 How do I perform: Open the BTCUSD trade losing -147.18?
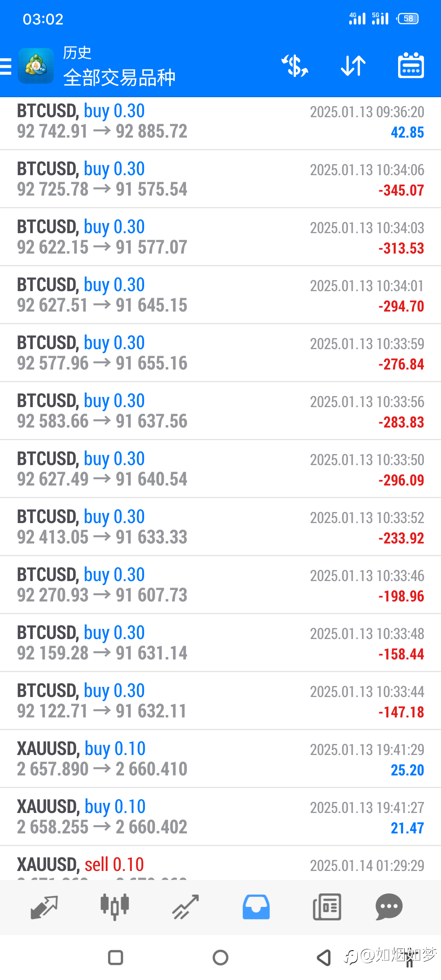220,701
